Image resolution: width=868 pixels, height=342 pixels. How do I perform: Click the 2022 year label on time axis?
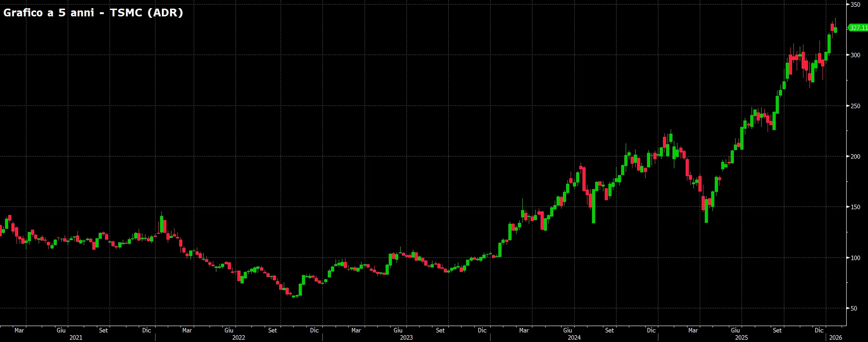point(239,337)
